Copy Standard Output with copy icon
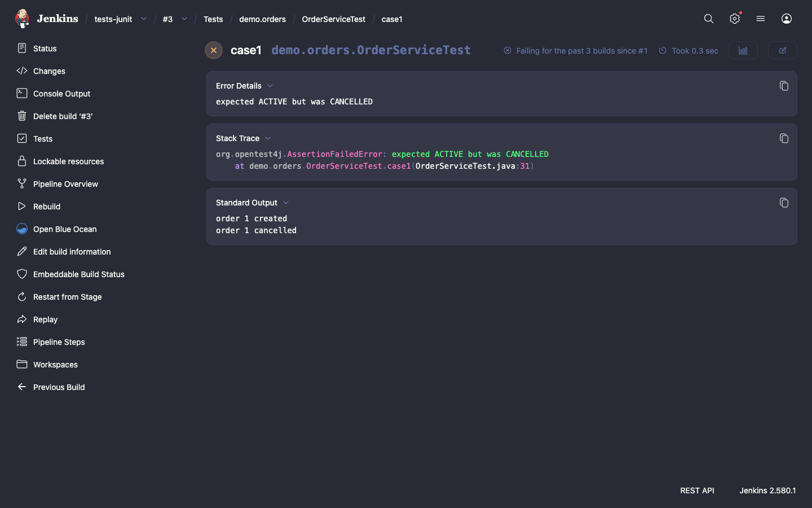Image resolution: width=812 pixels, height=508 pixels. 784,203
